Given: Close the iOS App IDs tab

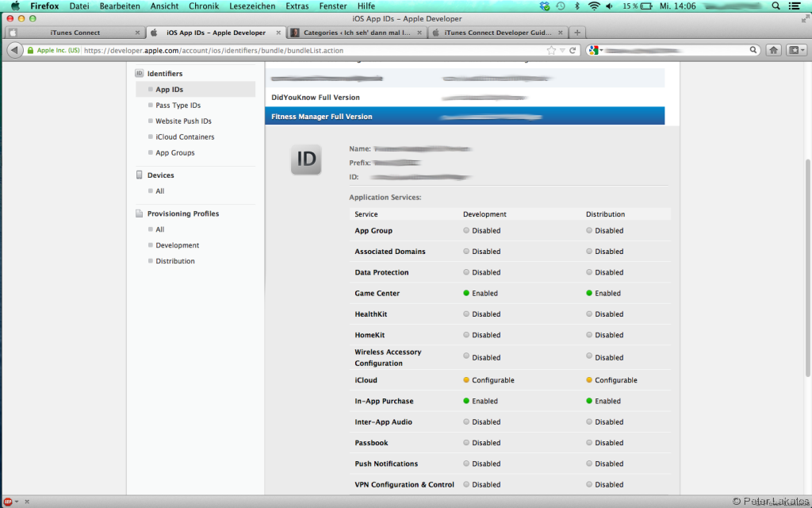Looking at the screenshot, I should (278, 32).
